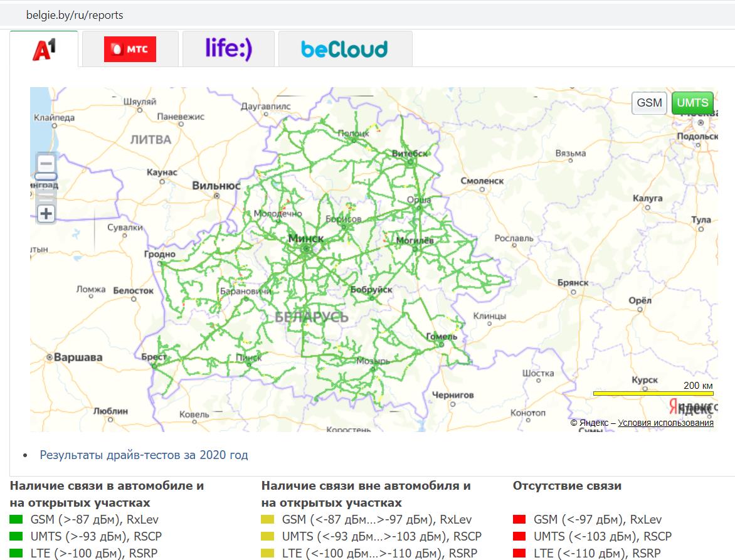
Task: Click the map zoom out minus icon
Action: [x=46, y=164]
